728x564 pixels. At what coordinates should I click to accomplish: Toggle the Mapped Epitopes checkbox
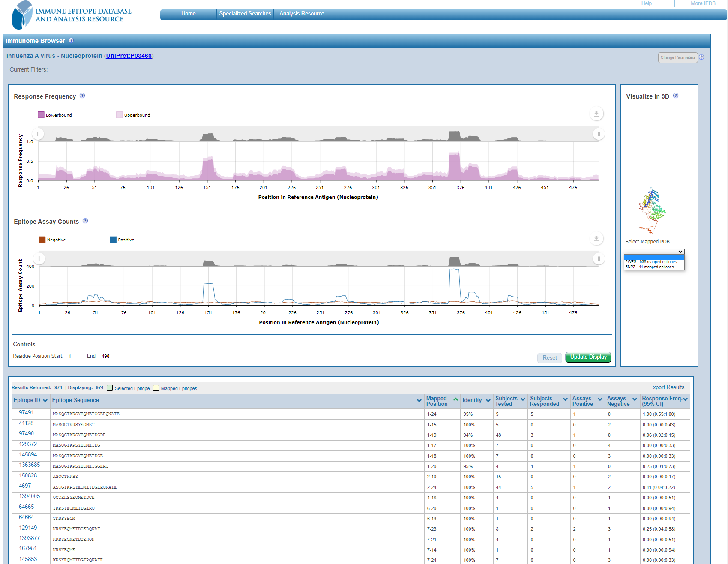click(156, 388)
